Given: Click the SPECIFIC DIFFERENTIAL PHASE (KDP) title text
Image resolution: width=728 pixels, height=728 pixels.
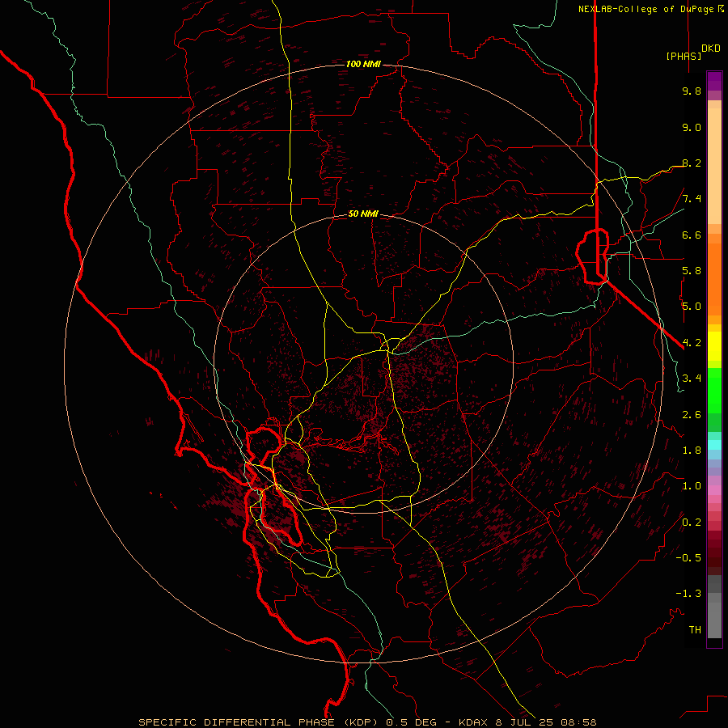Looking at the screenshot, I should click(256, 722).
